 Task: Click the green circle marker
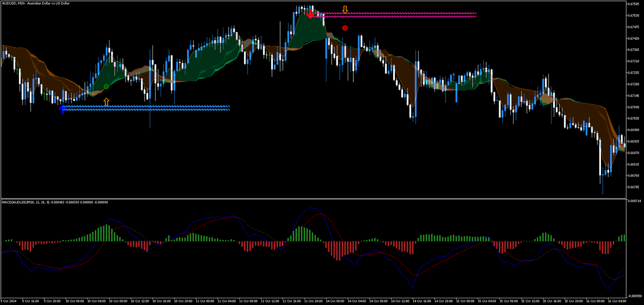click(106, 86)
